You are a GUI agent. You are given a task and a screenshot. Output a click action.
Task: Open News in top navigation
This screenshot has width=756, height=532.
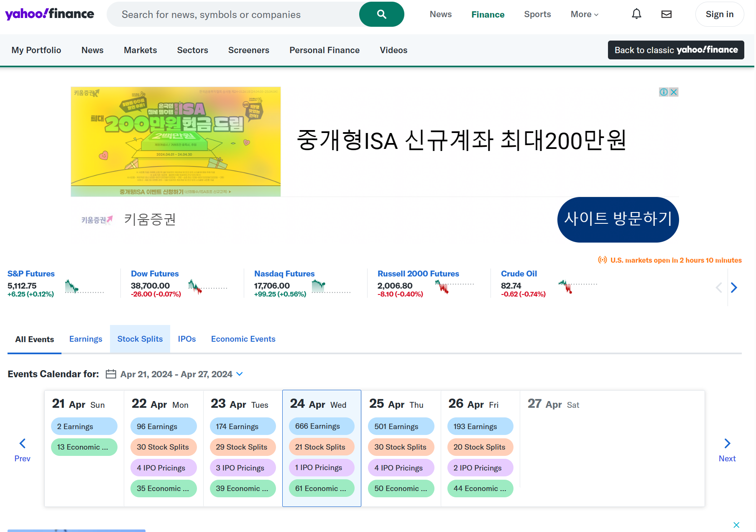441,14
